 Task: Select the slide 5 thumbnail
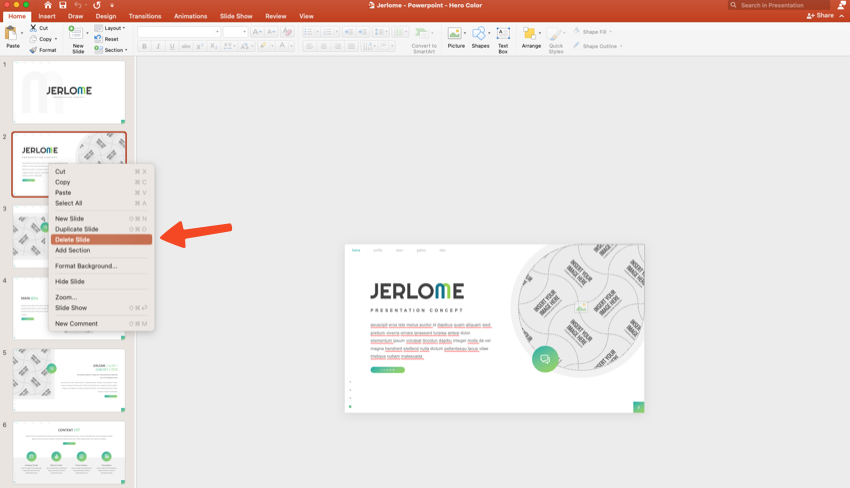[69, 379]
